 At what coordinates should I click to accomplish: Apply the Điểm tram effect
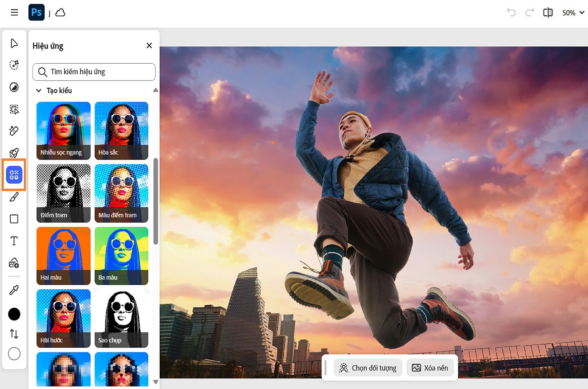tap(63, 193)
